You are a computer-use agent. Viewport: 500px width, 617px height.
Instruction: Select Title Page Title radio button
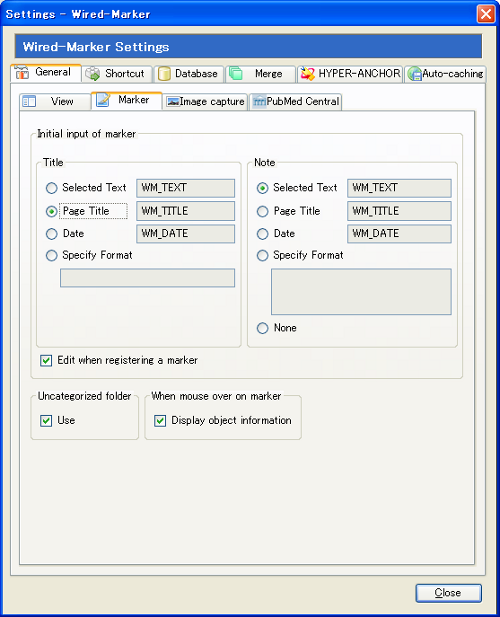tap(52, 211)
